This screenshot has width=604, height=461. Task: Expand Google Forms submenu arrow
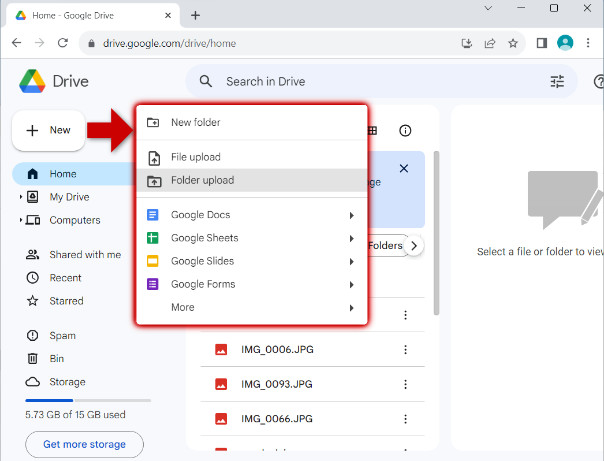tap(351, 285)
